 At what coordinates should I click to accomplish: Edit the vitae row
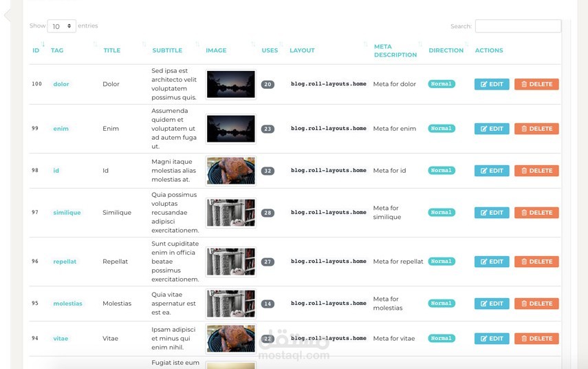click(492, 338)
